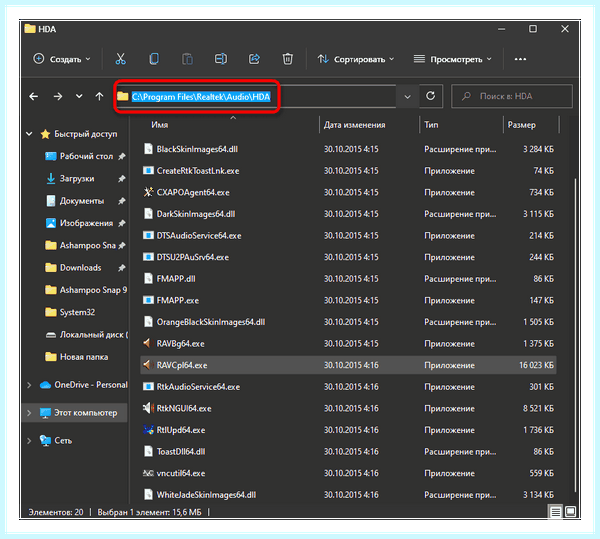600x539 pixels.
Task: Click status bar text Элементов: 20
Action: coord(56,512)
